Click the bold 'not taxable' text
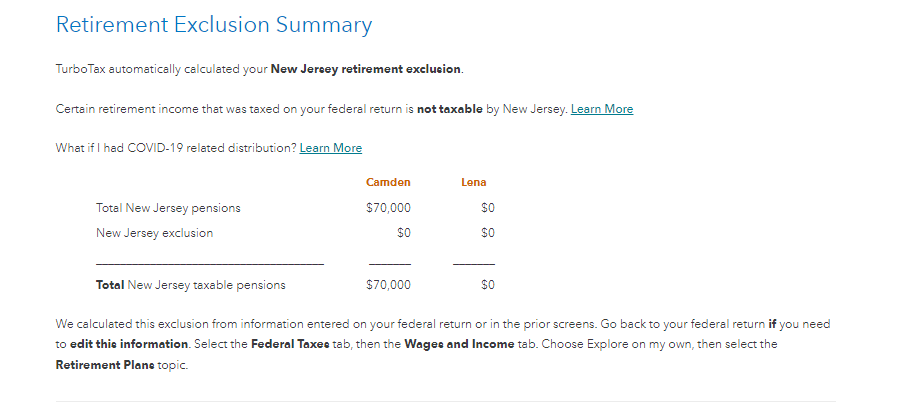Image resolution: width=910 pixels, height=403 pixels. point(450,109)
